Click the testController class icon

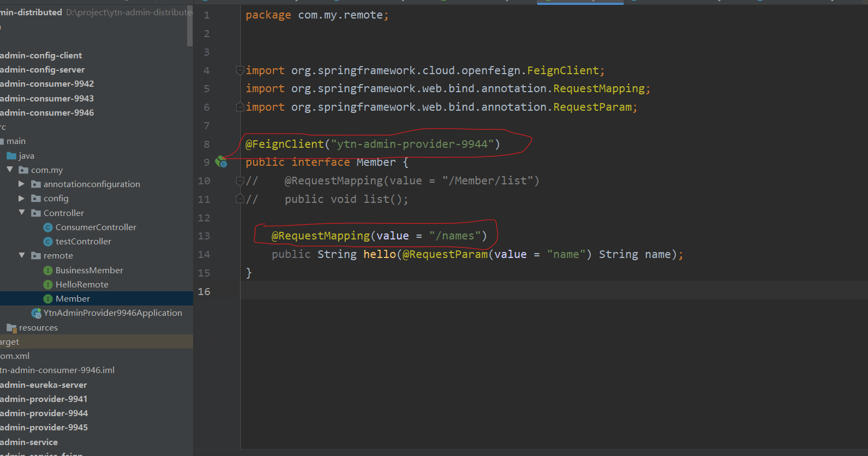(48, 241)
